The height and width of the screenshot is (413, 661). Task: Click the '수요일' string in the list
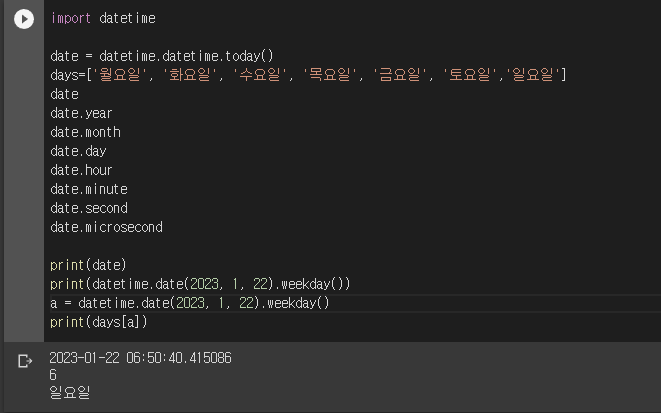coord(260,75)
